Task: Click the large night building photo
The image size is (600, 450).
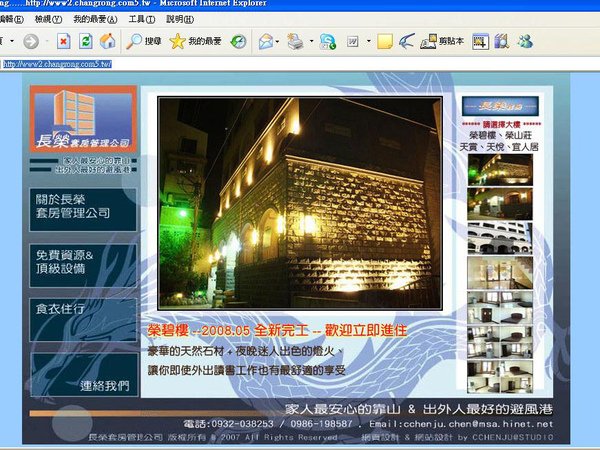Action: pyautogui.click(x=300, y=203)
